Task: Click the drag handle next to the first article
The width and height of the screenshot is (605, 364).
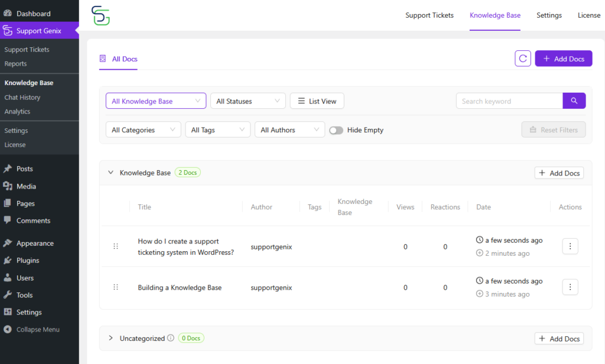Action: pyautogui.click(x=116, y=246)
